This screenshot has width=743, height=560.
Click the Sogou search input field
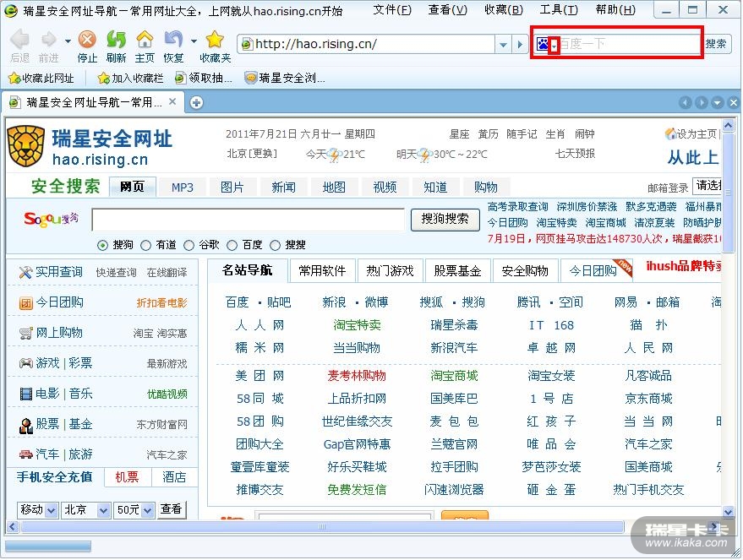tap(249, 220)
